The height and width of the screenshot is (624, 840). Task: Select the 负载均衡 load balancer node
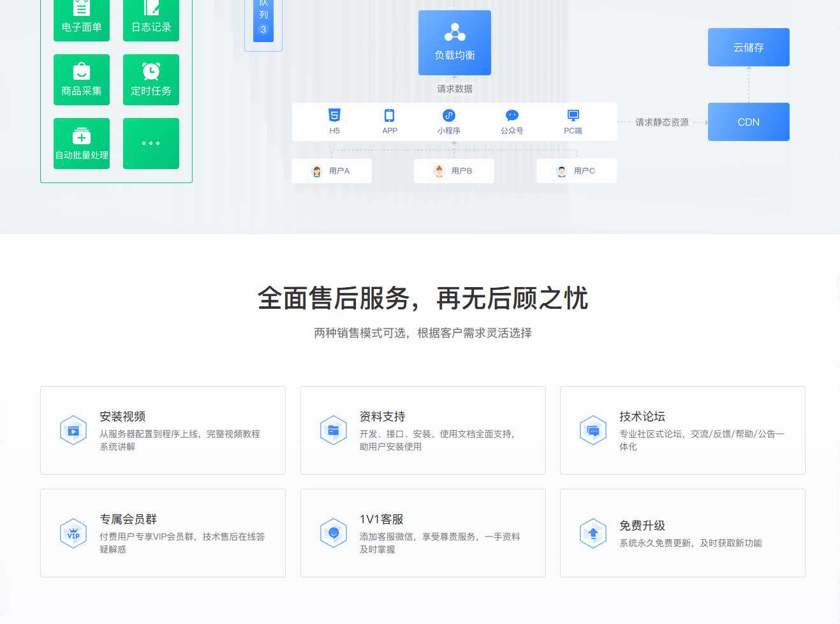453,42
